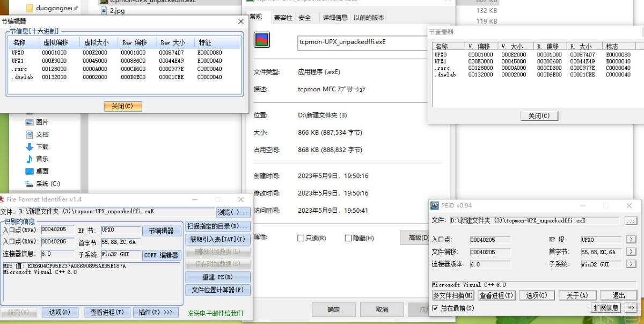Click the PEiD title bar icon
The width and height of the screenshot is (644, 324).
coord(435,205)
